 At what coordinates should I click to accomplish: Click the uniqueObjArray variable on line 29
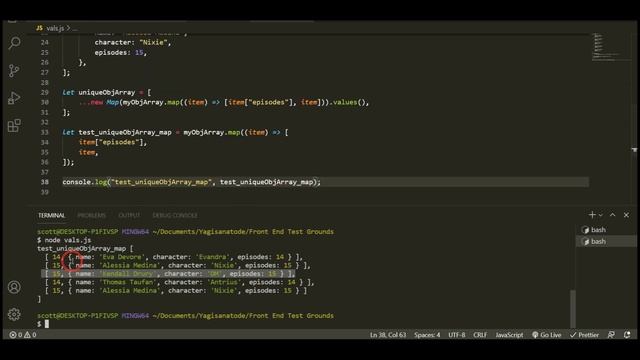[x=107, y=93]
